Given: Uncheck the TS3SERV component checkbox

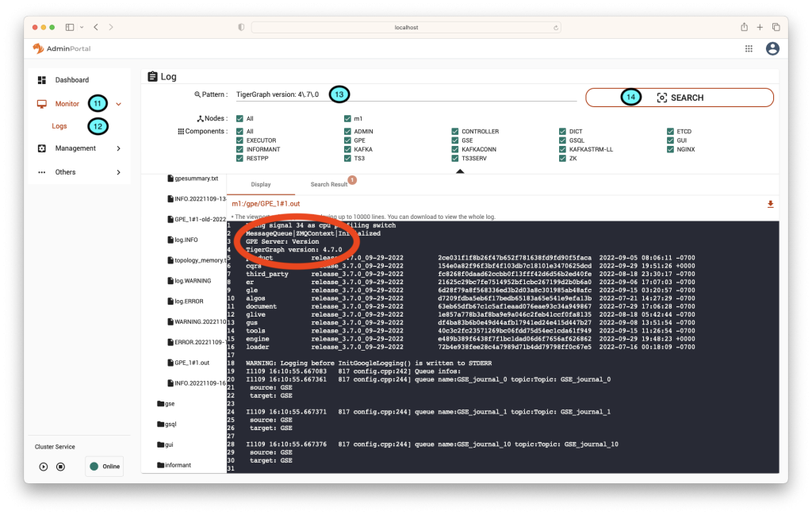Looking at the screenshot, I should 454,159.
